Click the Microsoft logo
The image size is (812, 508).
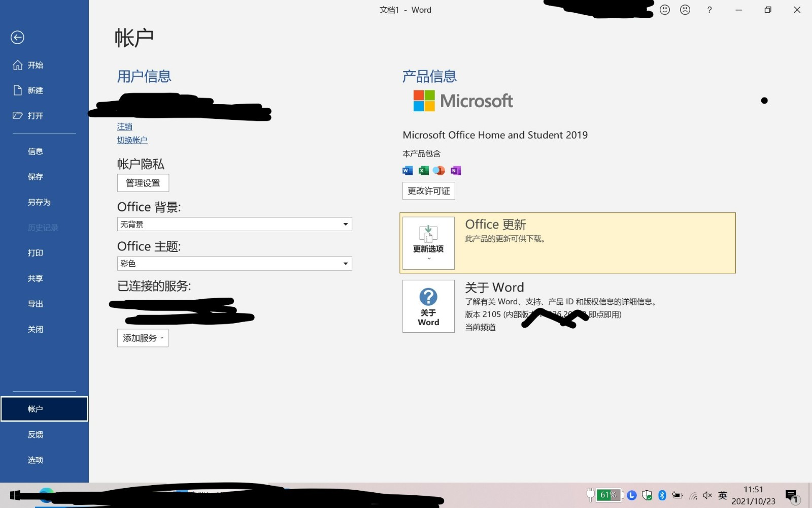point(463,101)
